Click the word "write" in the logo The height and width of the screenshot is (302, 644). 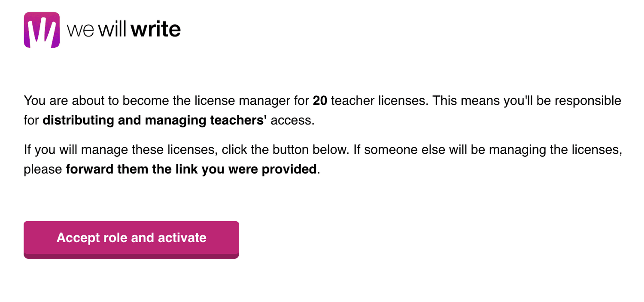pos(155,30)
